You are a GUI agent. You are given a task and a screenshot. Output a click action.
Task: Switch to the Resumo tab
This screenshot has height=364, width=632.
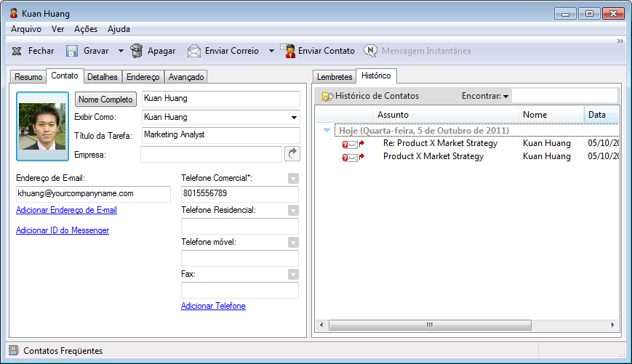(x=28, y=77)
